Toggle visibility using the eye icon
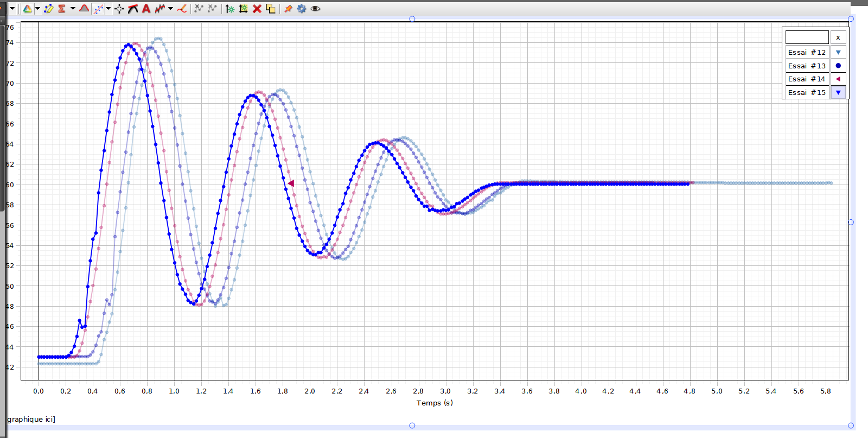This screenshot has height=438, width=868. pos(315,9)
